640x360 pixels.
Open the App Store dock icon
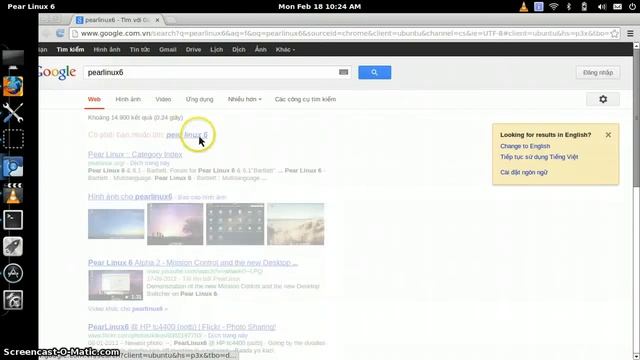[x=13, y=273]
